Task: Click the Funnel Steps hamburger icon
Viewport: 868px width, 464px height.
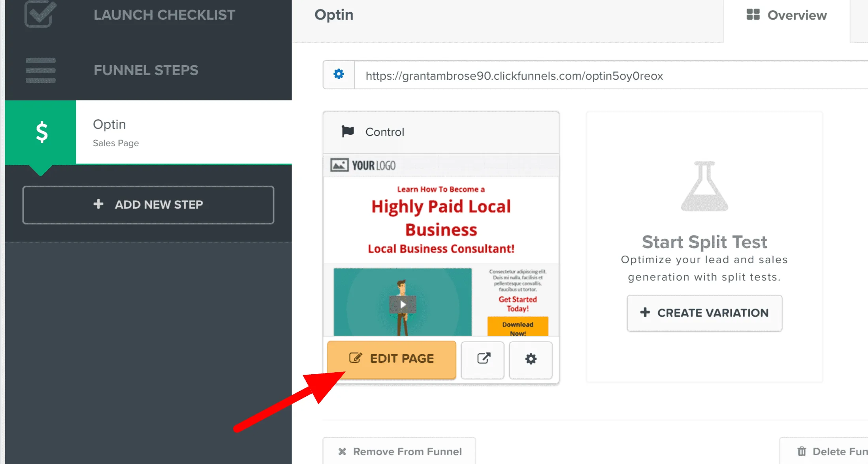Action: coord(40,70)
